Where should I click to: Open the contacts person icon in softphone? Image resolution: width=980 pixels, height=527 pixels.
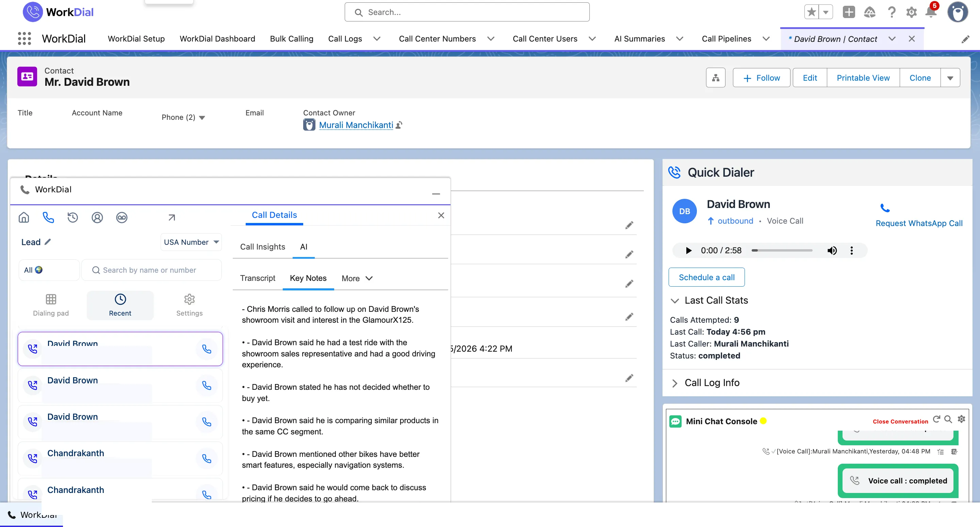click(97, 217)
